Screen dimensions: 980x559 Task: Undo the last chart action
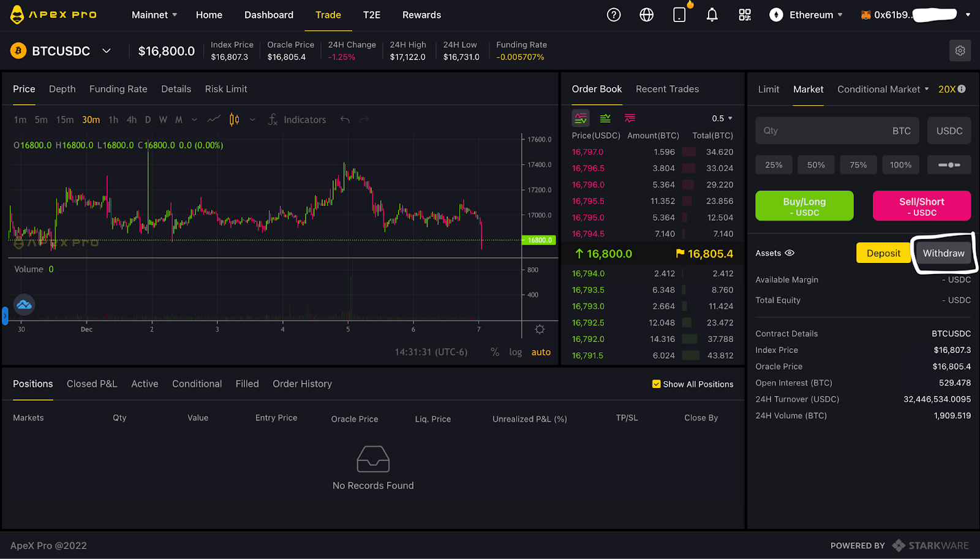tap(345, 120)
